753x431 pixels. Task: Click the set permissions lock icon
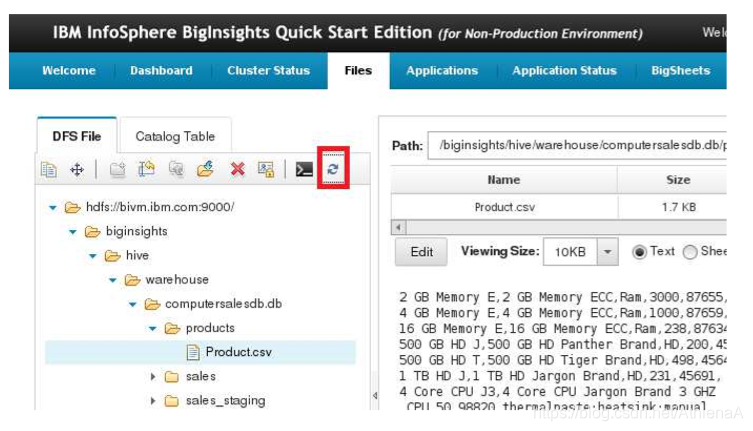click(266, 169)
